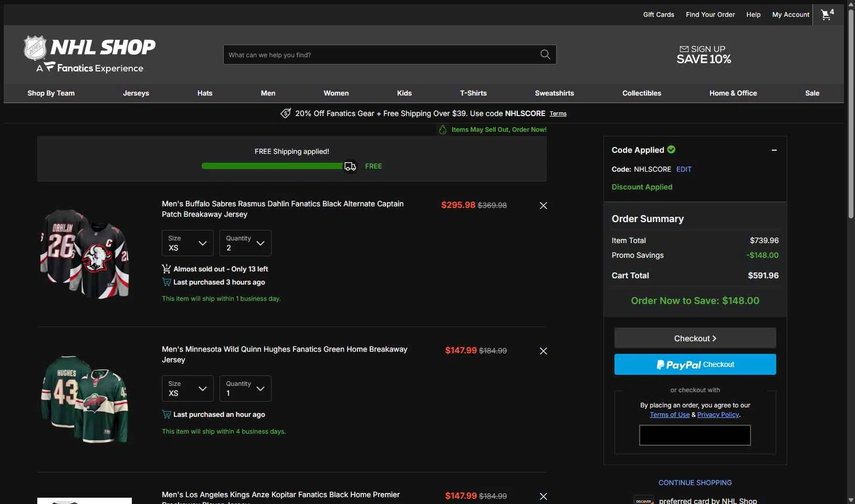Open Terms of Use link
Image resolution: width=855 pixels, height=504 pixels.
click(670, 415)
